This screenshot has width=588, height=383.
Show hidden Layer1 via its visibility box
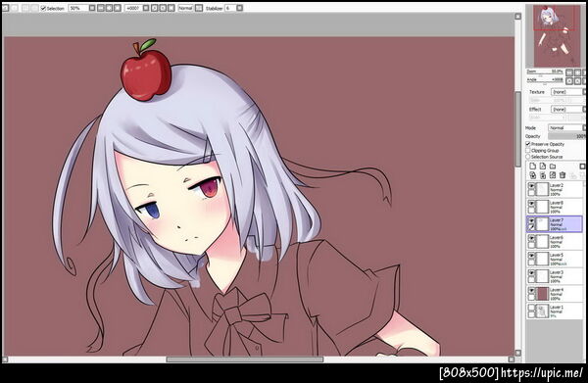(531, 308)
